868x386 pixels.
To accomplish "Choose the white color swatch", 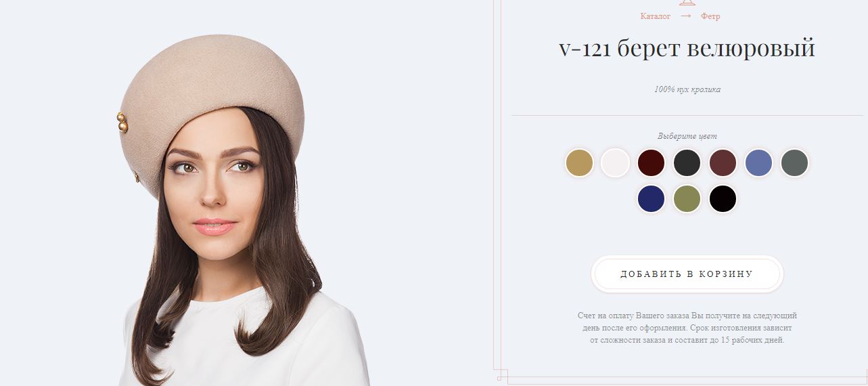I will (615, 163).
